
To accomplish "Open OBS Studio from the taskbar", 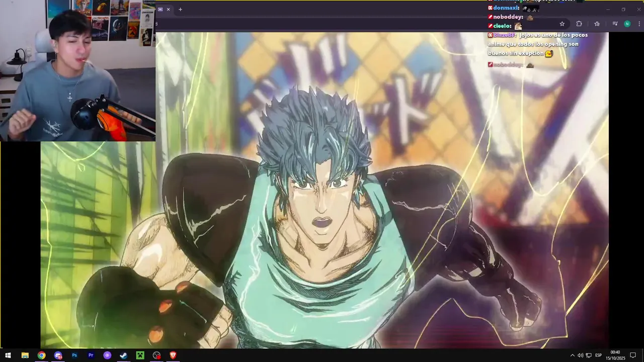I will tap(156, 355).
